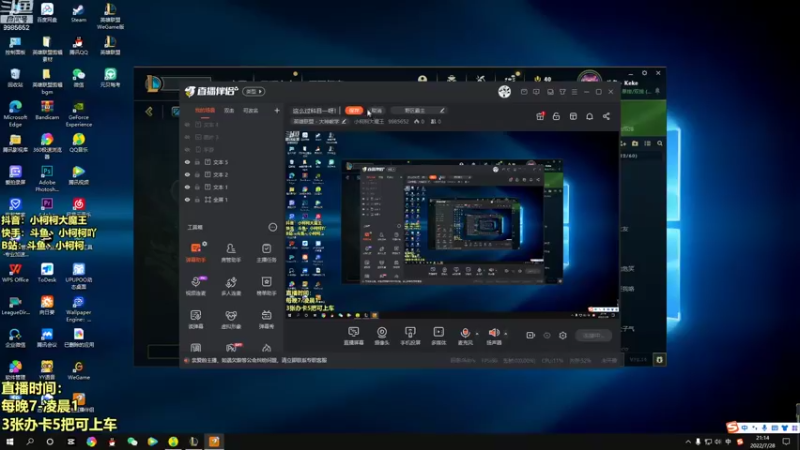Switch to the third scene tab
The height and width of the screenshot is (450, 800).
(x=251, y=110)
